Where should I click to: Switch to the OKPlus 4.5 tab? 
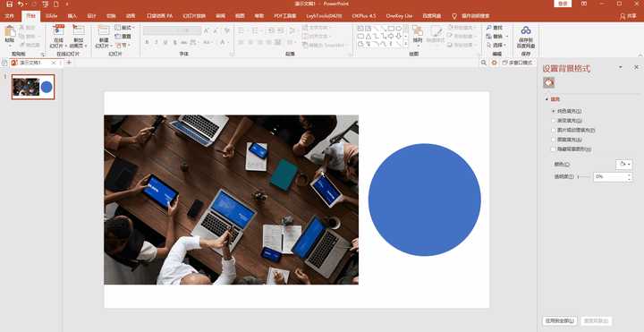click(x=364, y=16)
